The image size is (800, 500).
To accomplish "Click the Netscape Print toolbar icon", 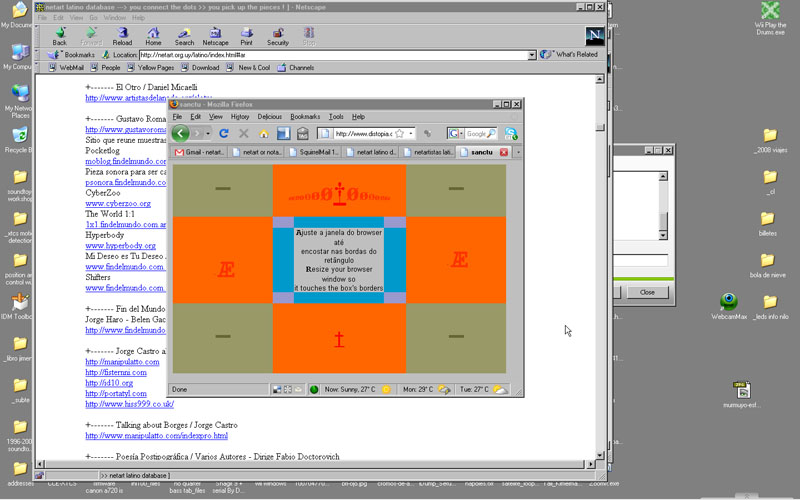I will (246, 37).
